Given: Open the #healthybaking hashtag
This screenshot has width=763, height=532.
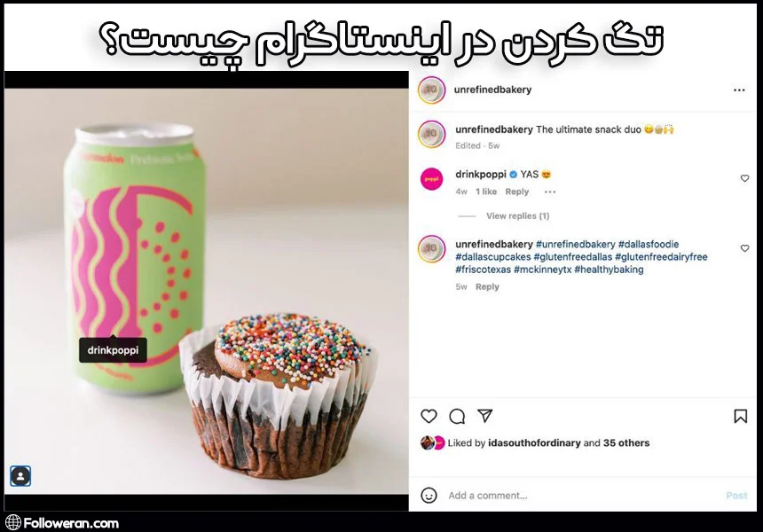Looking at the screenshot, I should (x=609, y=270).
